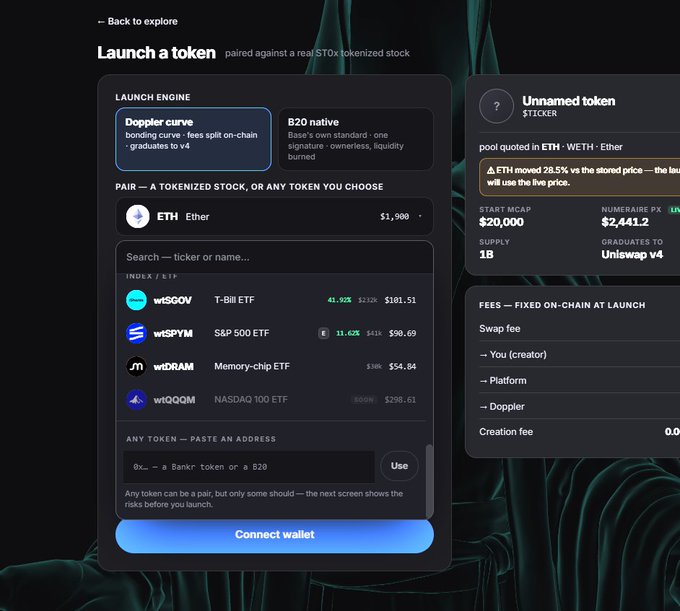
Task: Choose the wtDRAM Memory-chip ETF row
Action: [x=271, y=366]
